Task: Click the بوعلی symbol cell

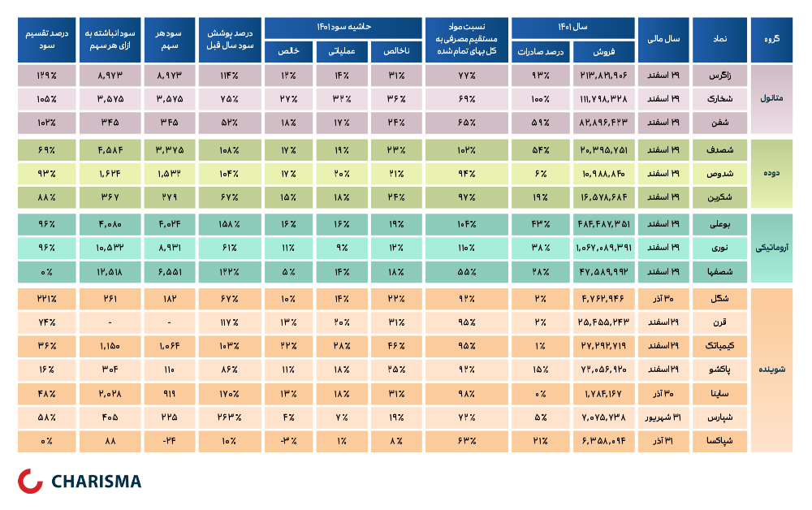Action: click(719, 225)
